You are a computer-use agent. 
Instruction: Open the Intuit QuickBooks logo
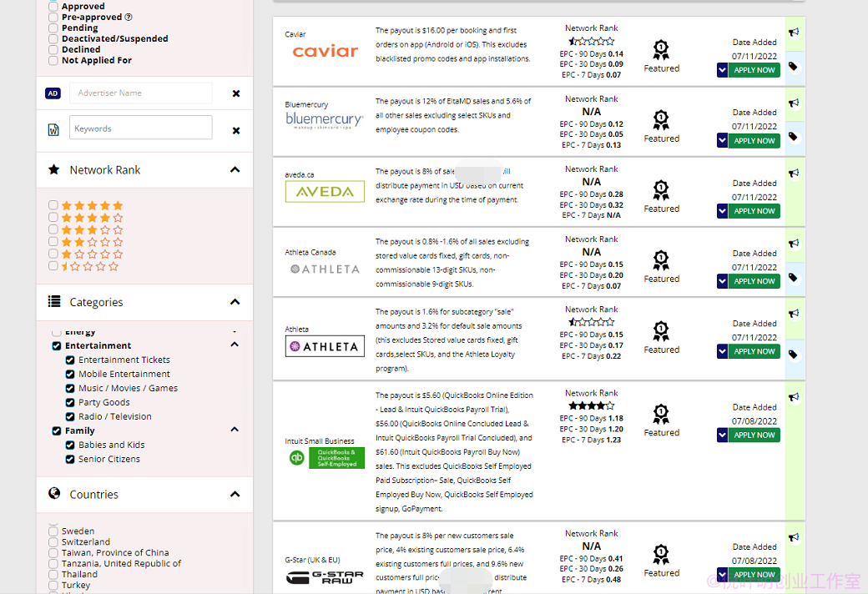[326, 458]
